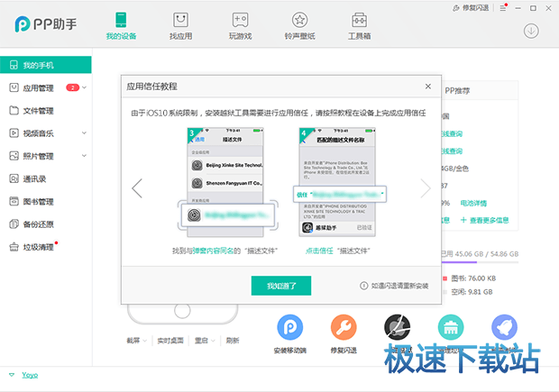Click the step 3 tutorial phone image

(x=225, y=182)
